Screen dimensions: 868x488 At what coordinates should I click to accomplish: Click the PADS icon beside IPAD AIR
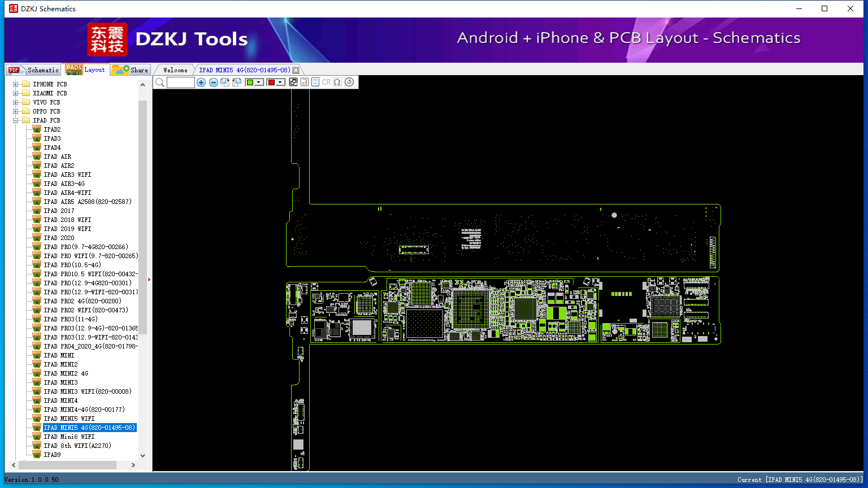[37, 156]
